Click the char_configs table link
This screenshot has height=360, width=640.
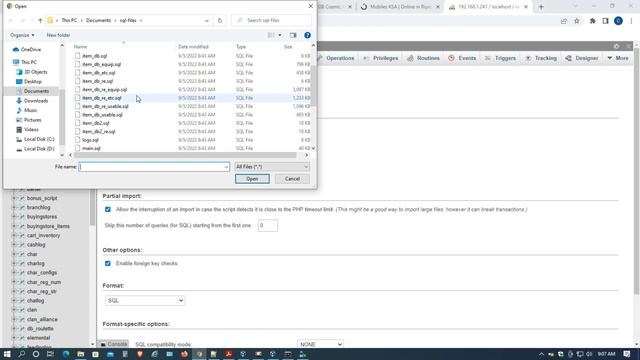click(x=42, y=273)
